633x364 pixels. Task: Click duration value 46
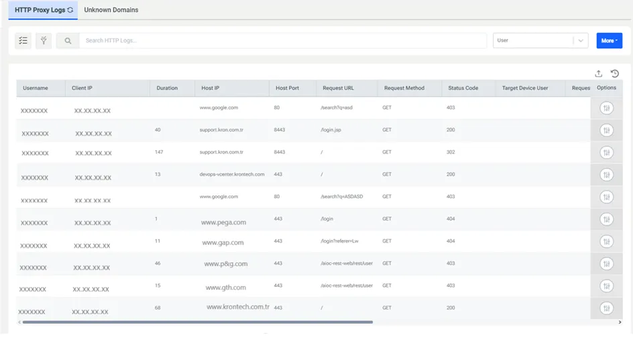point(158,263)
